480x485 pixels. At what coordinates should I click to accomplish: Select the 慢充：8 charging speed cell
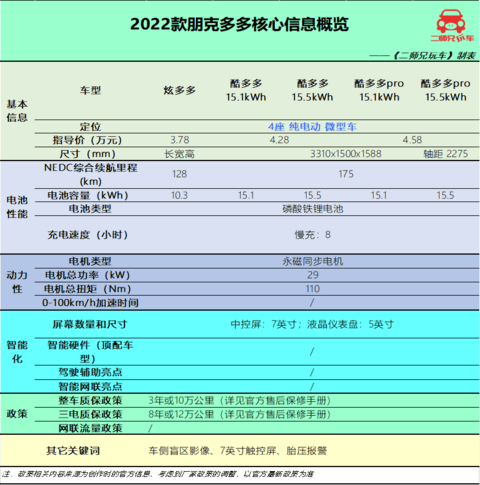(x=313, y=235)
